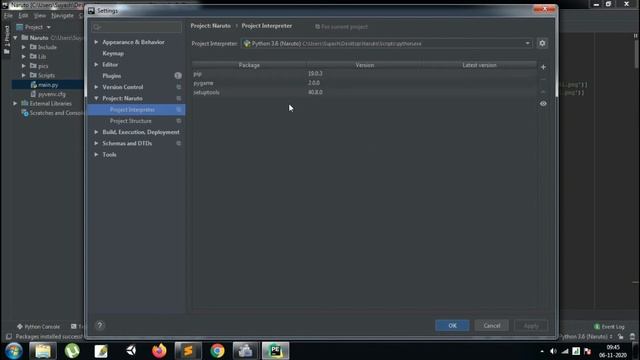Viewport: 640px width, 360px height.
Task: Expand Build, Execution, Deployment
Action: pyautogui.click(x=96, y=132)
